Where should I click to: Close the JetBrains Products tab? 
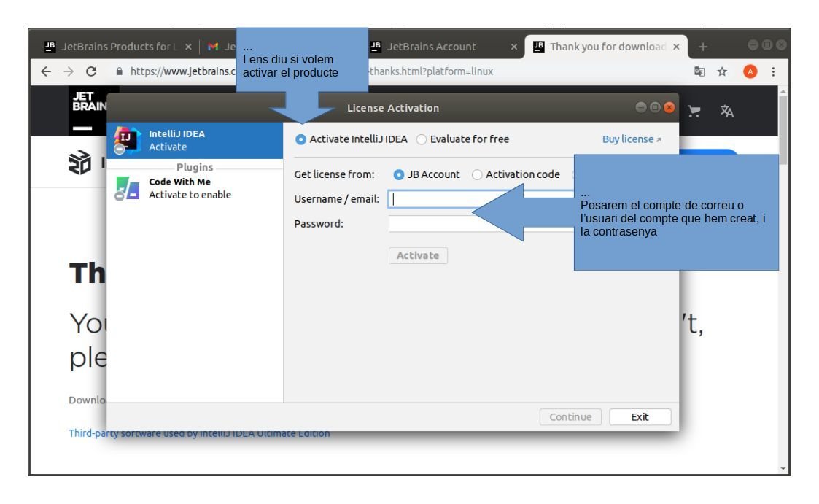189,47
